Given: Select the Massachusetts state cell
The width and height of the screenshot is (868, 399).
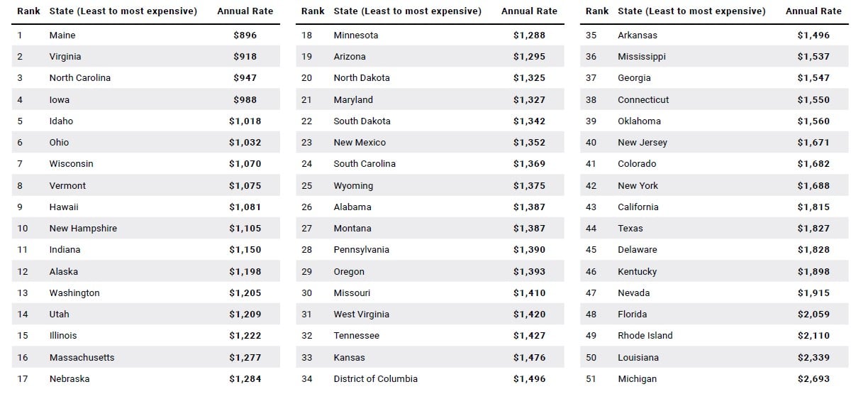Looking at the screenshot, I should (82, 357).
